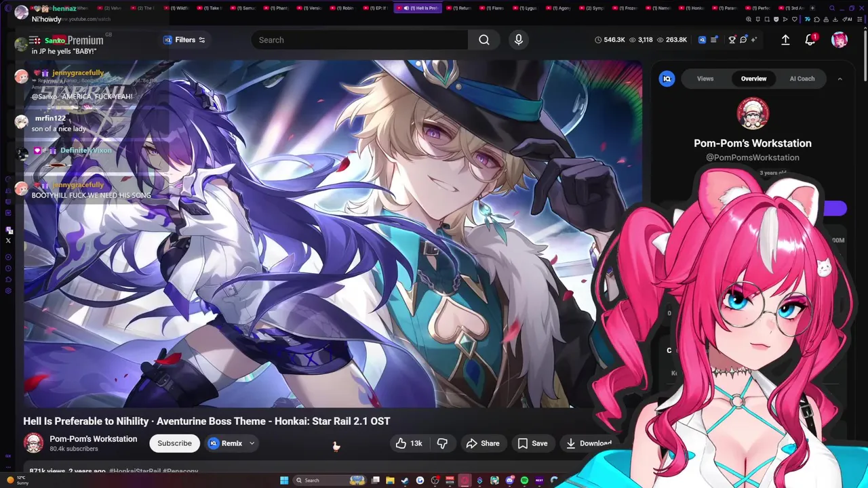Click the video title text

(207, 421)
